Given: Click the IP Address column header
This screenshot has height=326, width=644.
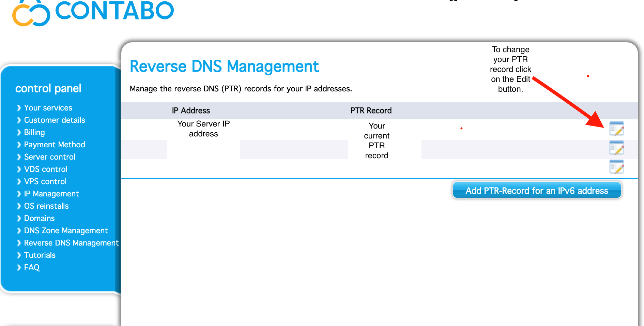Looking at the screenshot, I should [191, 110].
